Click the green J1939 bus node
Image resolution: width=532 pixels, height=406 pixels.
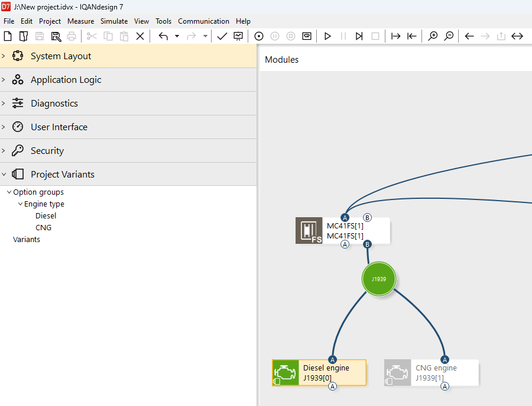pos(378,279)
